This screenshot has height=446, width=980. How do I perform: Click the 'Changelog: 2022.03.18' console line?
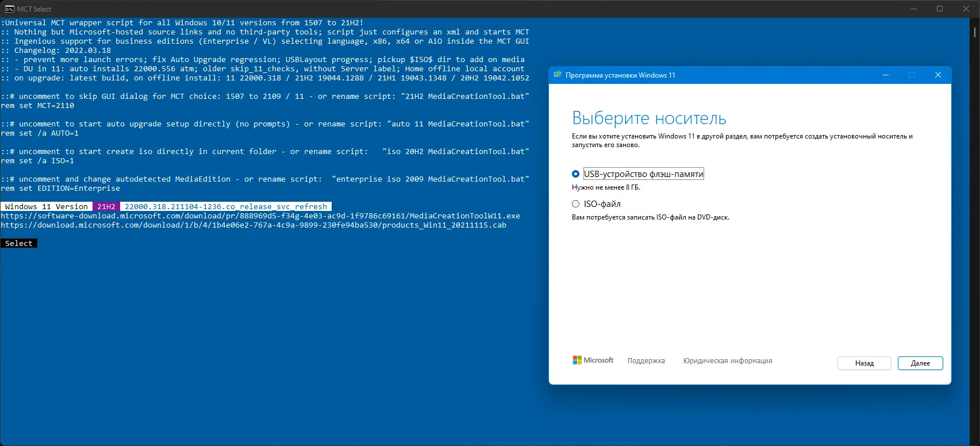[56, 51]
